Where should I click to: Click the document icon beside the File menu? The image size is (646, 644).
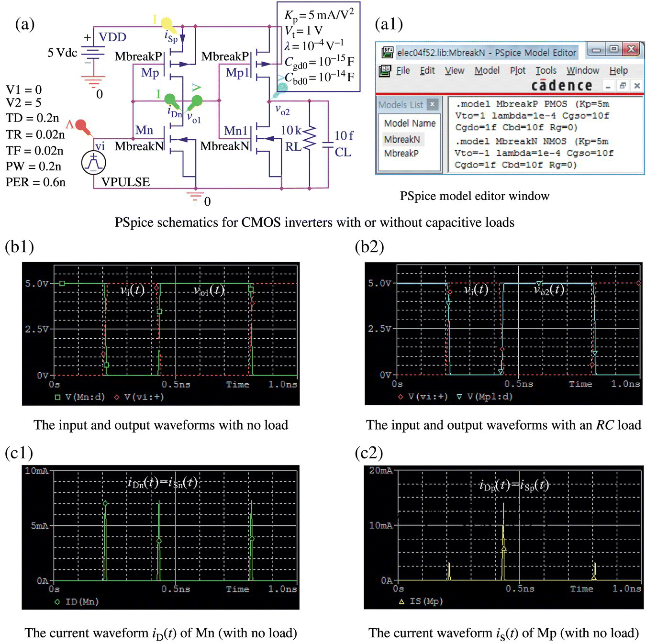[385, 71]
